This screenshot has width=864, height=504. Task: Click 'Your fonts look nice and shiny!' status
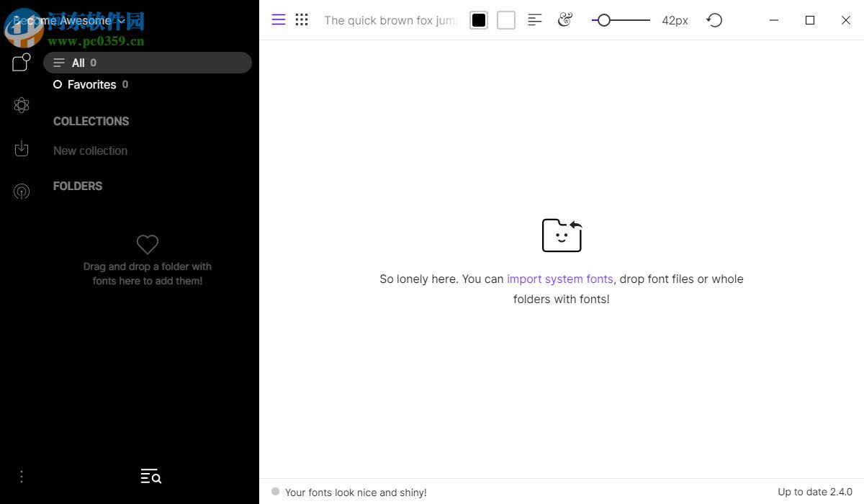pyautogui.click(x=356, y=492)
